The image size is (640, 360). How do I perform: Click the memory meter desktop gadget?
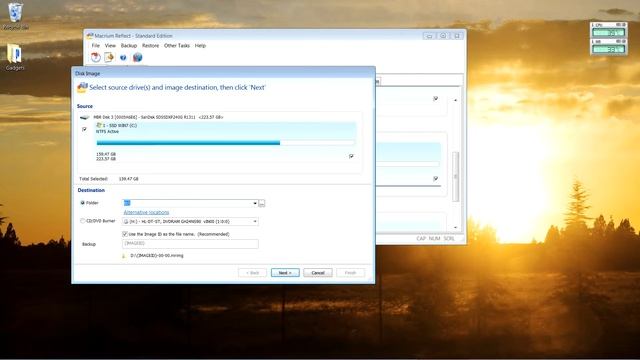[608, 47]
